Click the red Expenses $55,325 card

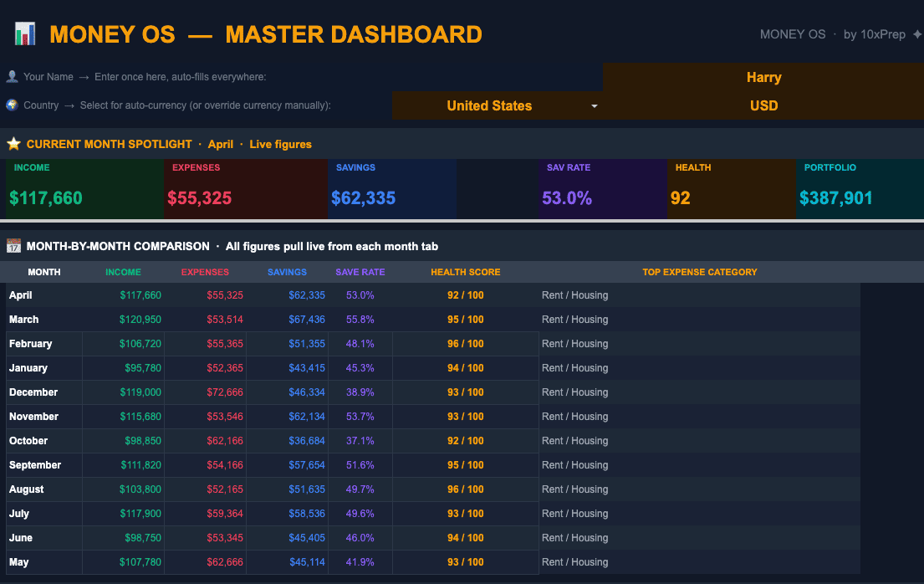tap(246, 189)
